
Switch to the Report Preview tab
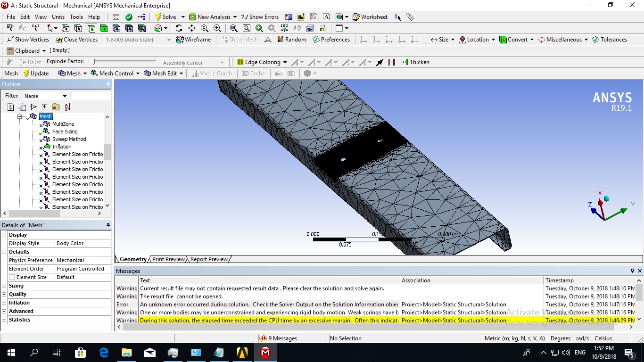coord(209,259)
